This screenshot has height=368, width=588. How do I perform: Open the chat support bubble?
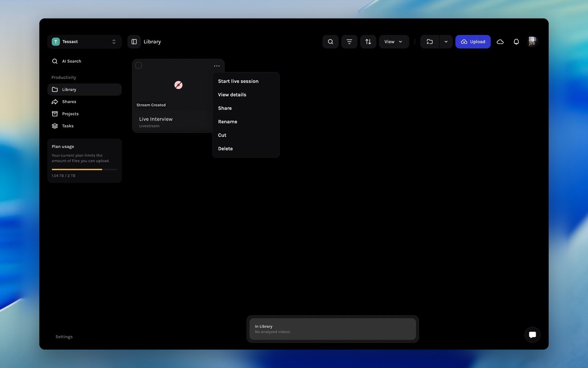(532, 335)
